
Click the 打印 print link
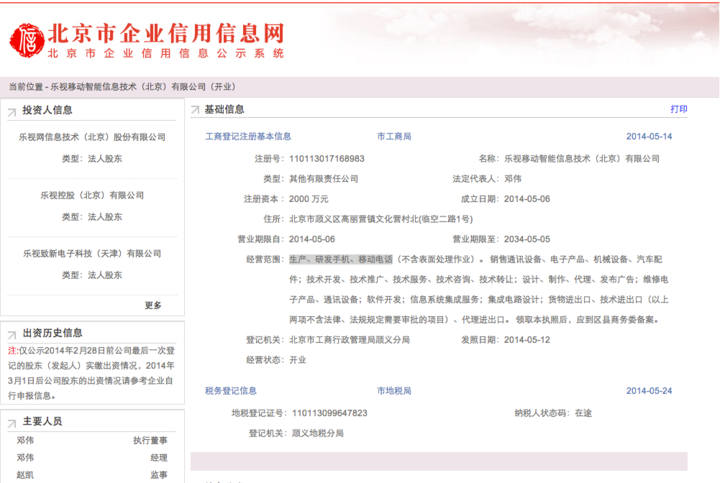[x=678, y=109]
